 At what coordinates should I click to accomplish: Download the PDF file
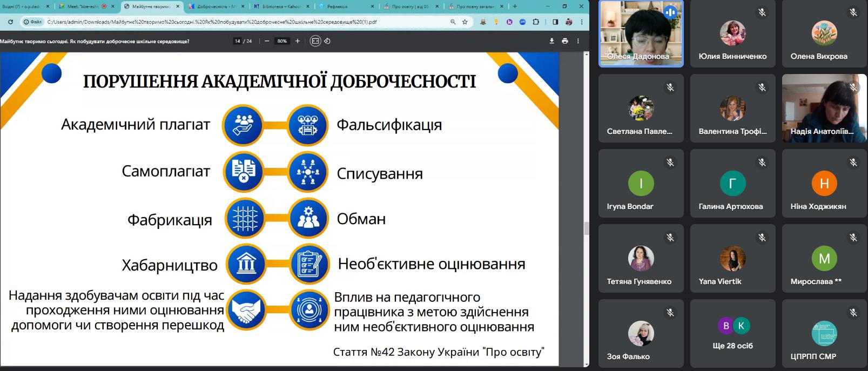(x=551, y=41)
